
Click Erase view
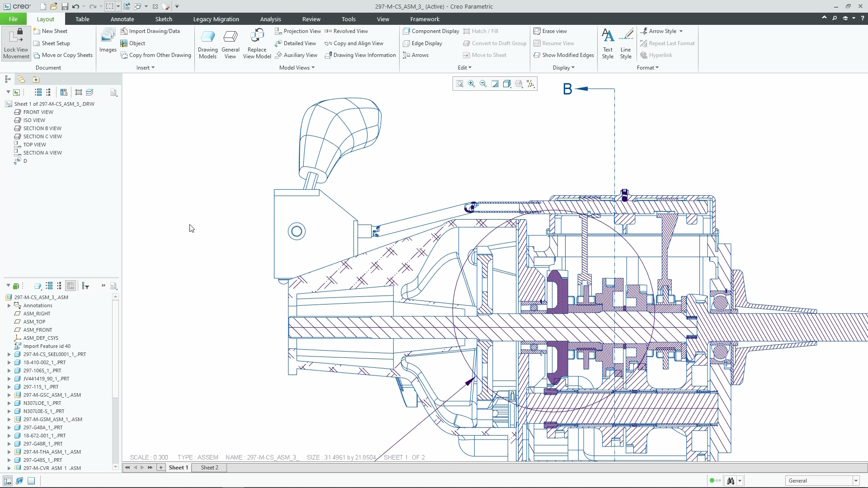550,31
